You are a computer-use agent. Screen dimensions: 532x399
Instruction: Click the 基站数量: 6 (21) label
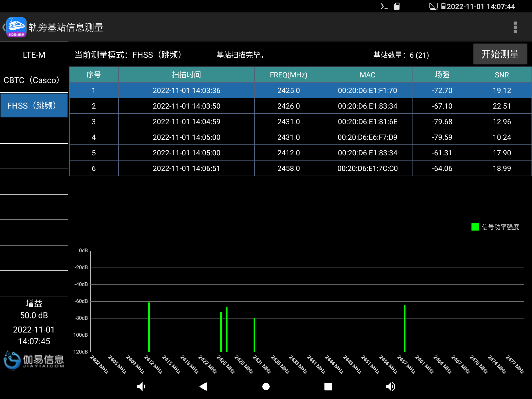tap(401, 55)
